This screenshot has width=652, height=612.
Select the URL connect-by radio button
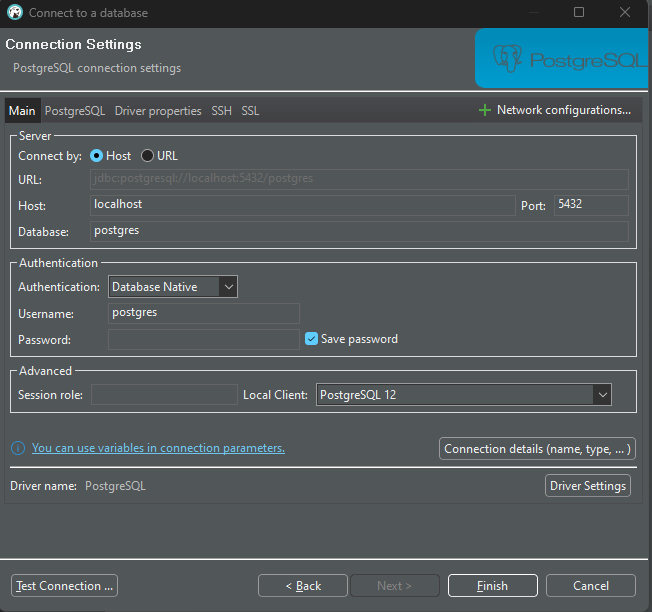point(147,156)
